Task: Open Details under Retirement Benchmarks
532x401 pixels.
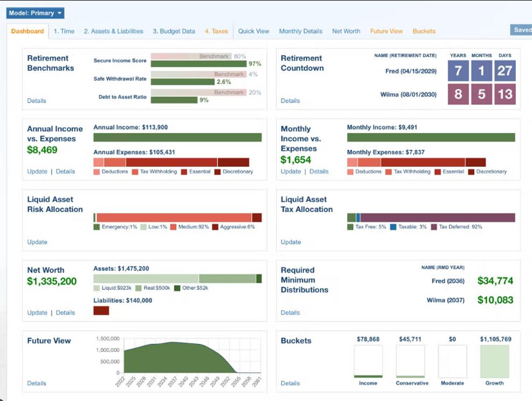Action: [x=37, y=100]
